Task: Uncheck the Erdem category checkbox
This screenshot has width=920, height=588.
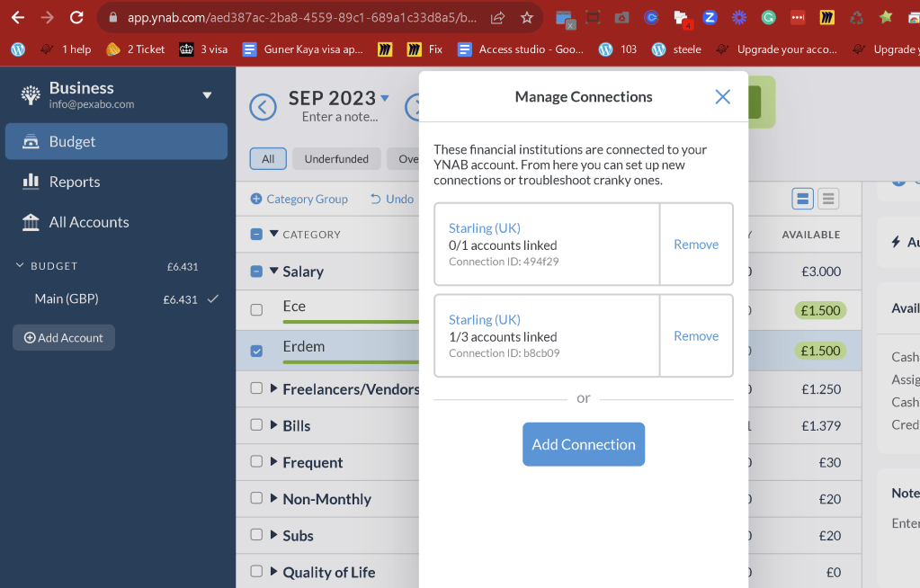Action: click(x=256, y=351)
